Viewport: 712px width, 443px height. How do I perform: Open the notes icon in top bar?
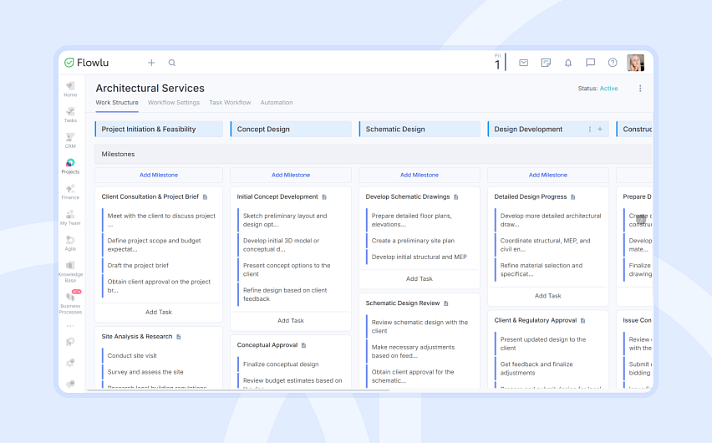546,63
